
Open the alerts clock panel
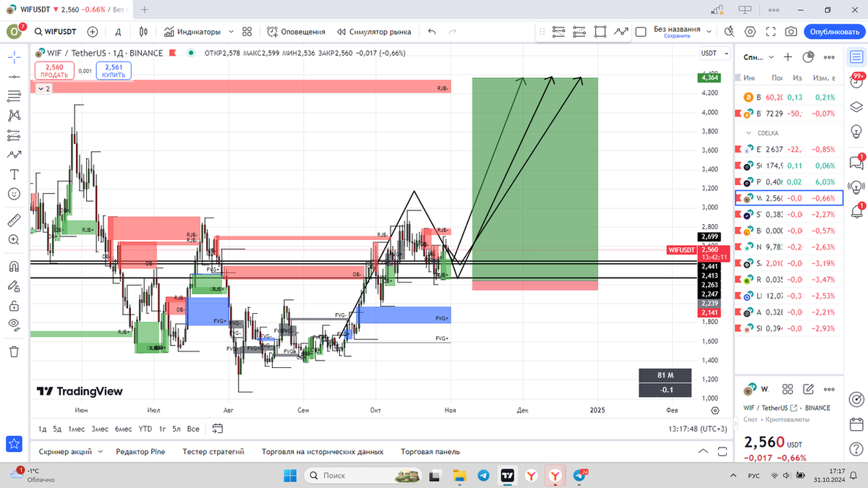pos(856,80)
